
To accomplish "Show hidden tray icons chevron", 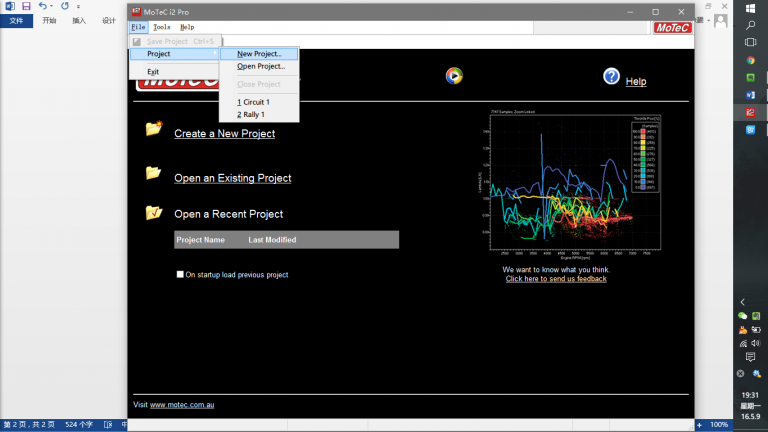I will click(743, 302).
